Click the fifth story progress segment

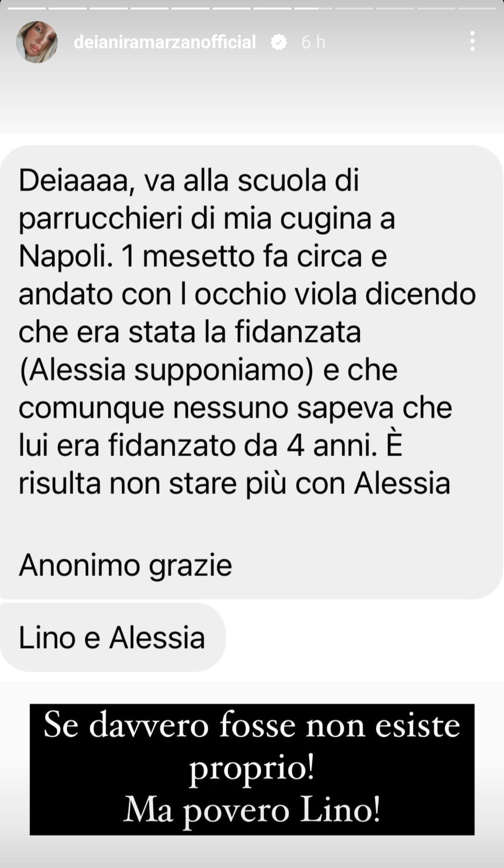pyautogui.click(x=191, y=8)
